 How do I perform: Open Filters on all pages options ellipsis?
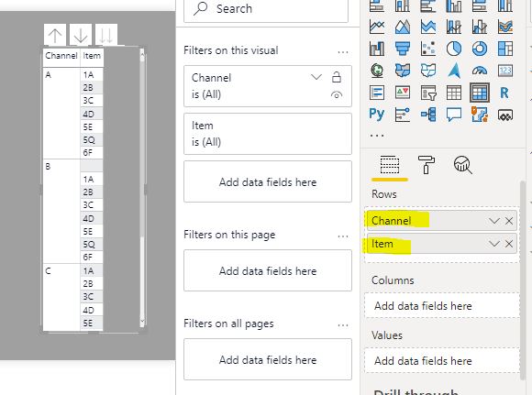click(x=343, y=324)
